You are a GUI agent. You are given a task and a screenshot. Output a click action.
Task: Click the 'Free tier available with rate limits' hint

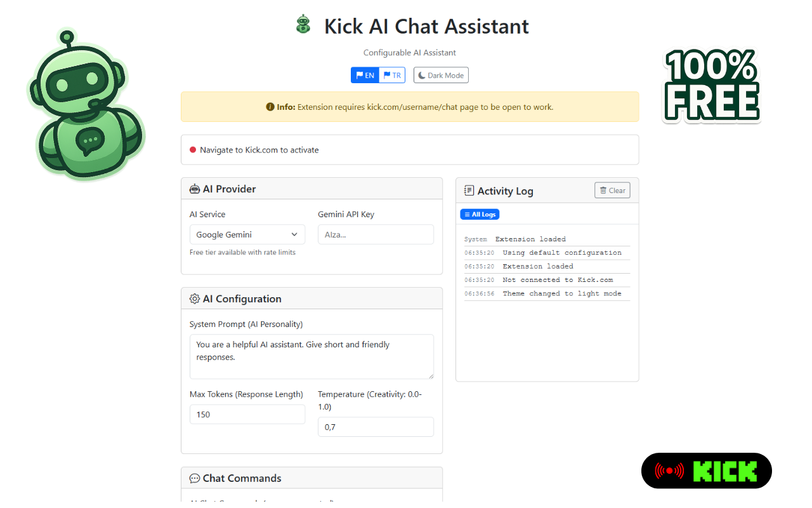(x=242, y=252)
